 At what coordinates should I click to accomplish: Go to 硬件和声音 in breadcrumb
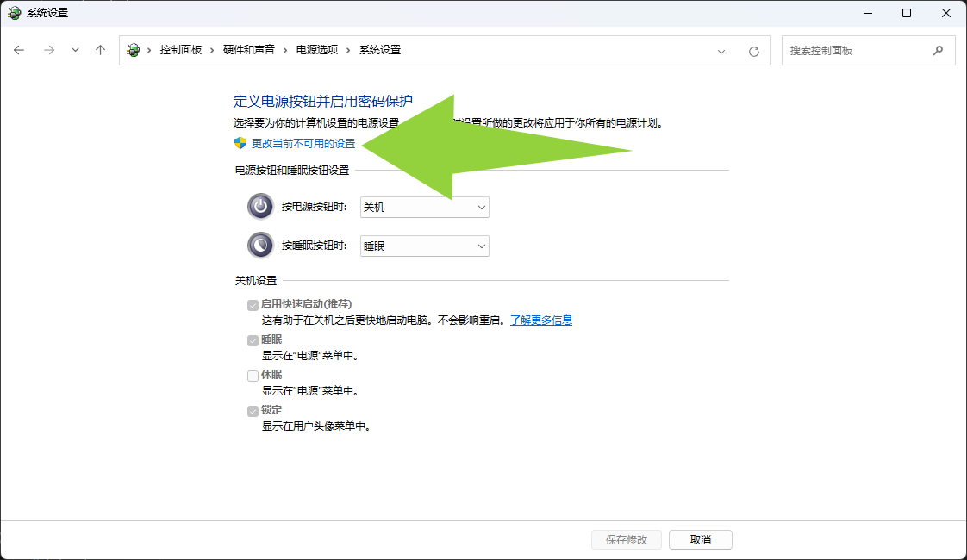point(248,50)
